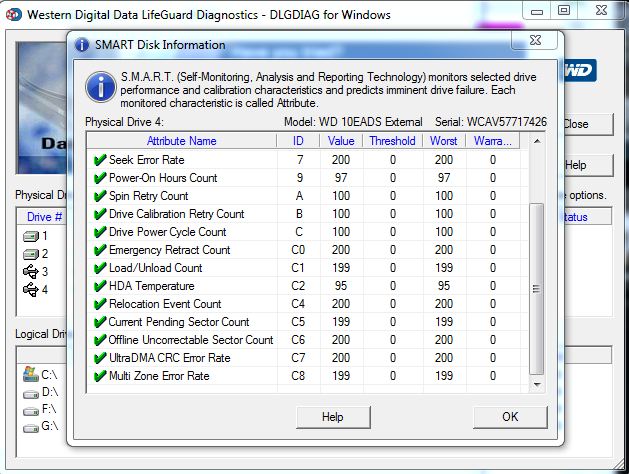Image resolution: width=629 pixels, height=474 pixels.
Task: Select the Seek Error Rate row text
Action: (x=146, y=160)
